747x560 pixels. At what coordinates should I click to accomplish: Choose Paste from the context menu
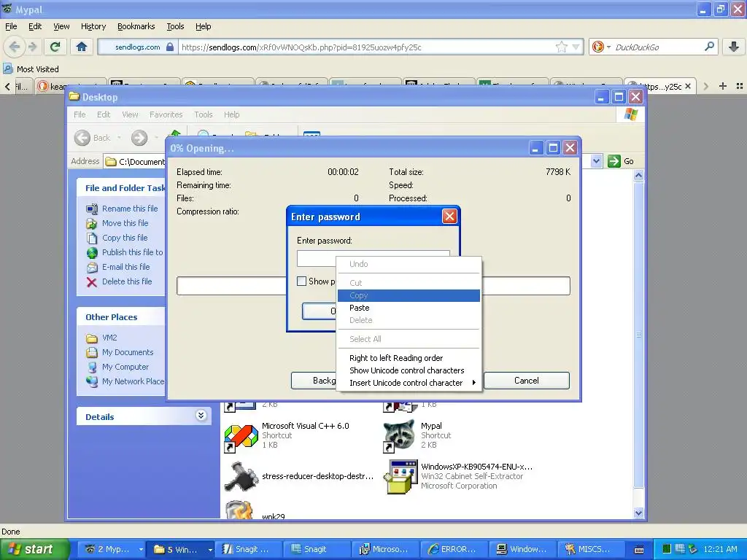[409, 308]
